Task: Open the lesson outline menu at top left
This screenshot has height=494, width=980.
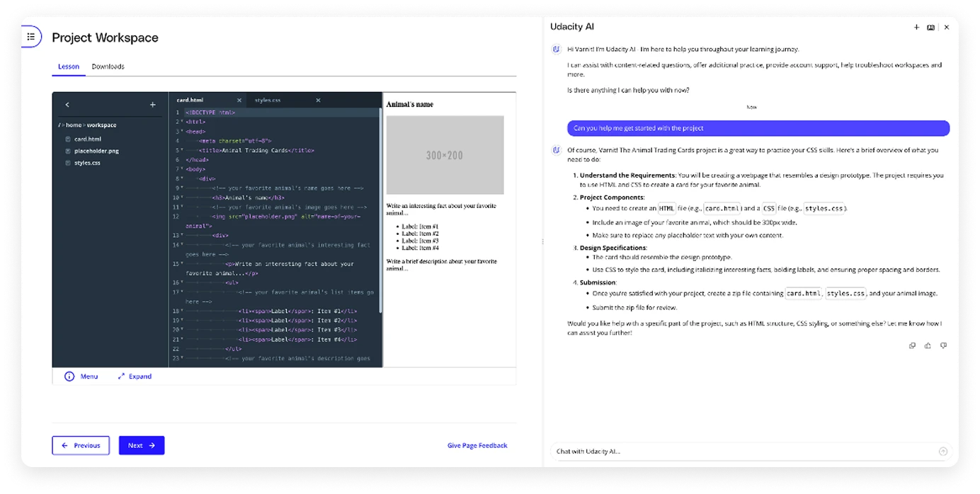Action: (30, 36)
